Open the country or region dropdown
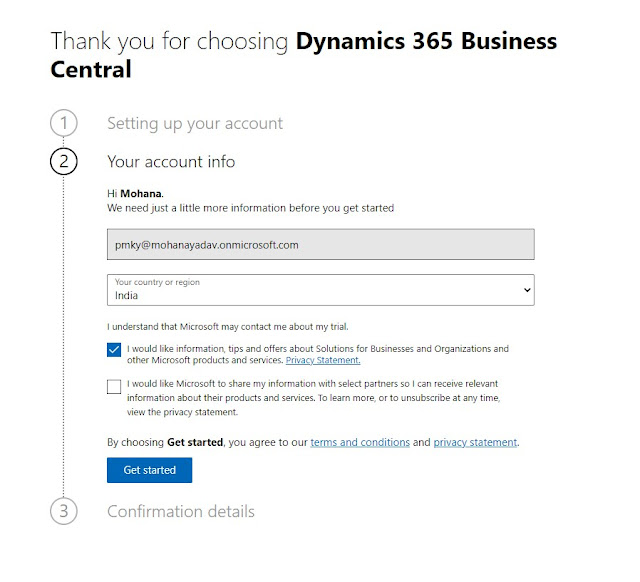 [x=320, y=290]
